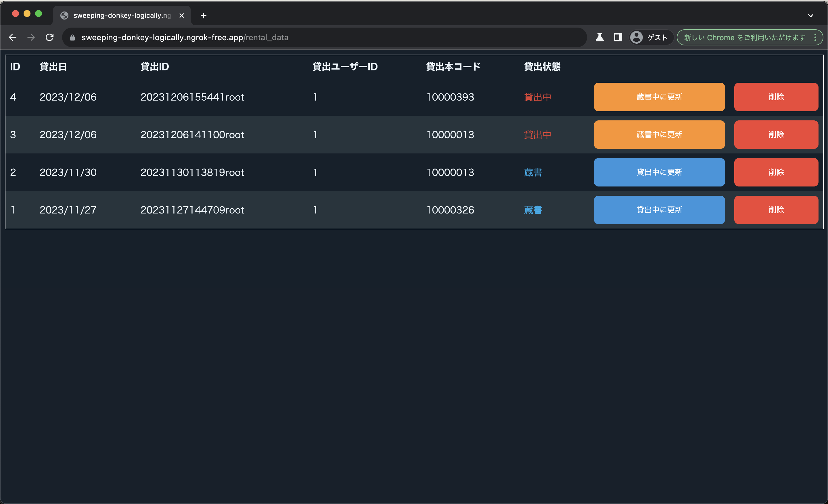Click the 新しい Chrome update button
The image size is (828, 504).
click(x=744, y=37)
